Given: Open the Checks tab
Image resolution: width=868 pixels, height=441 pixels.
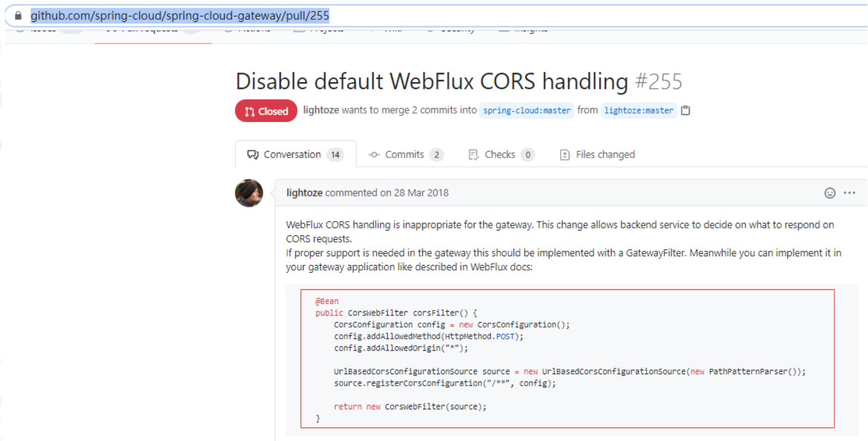Looking at the screenshot, I should coord(501,155).
